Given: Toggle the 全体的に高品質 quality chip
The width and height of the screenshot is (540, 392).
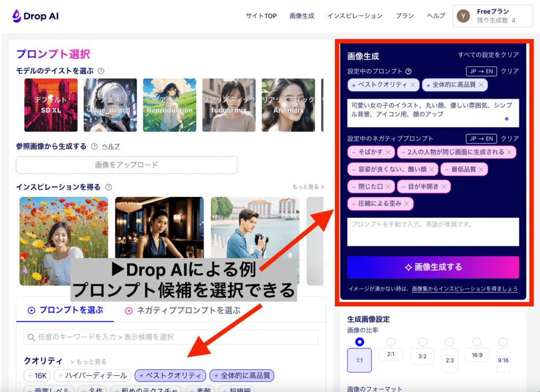Looking at the screenshot, I should coord(242,376).
